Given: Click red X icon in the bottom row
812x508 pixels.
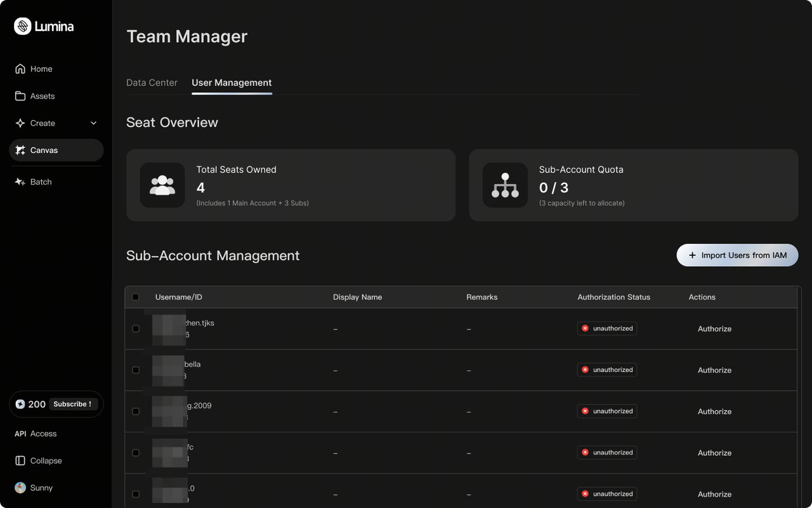Looking at the screenshot, I should tap(585, 493).
